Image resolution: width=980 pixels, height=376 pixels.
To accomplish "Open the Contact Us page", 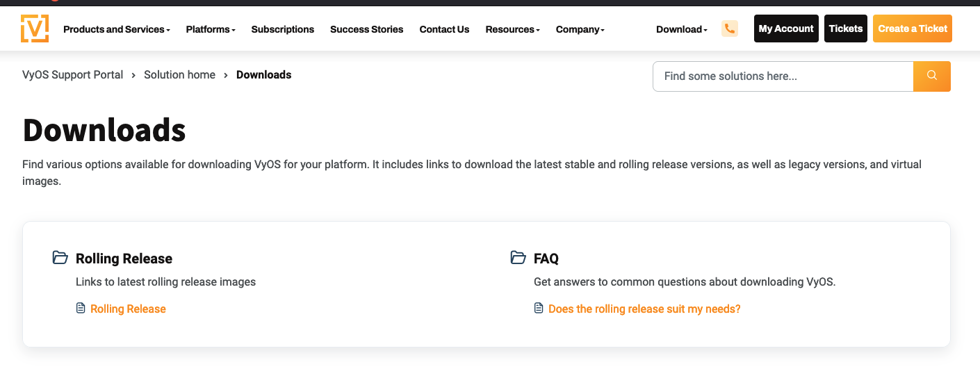I will point(445,29).
